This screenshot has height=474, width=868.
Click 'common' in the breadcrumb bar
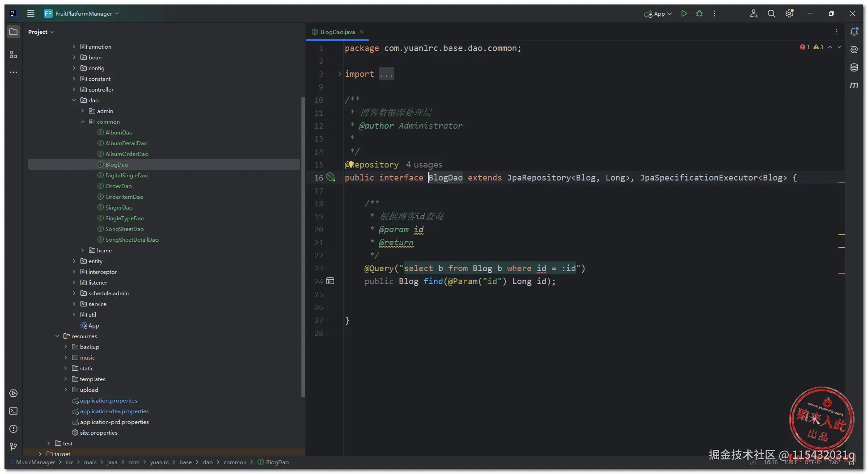pyautogui.click(x=235, y=462)
